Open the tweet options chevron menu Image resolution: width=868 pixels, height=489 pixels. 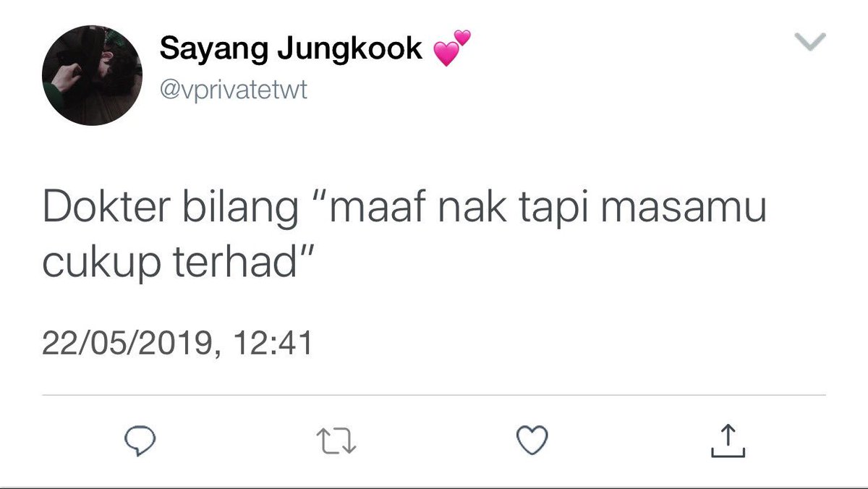point(811,43)
